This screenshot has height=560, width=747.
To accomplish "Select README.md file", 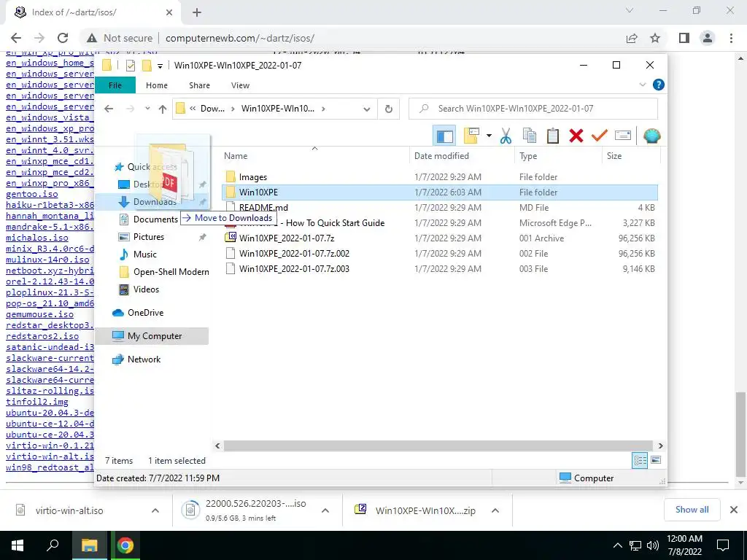I will tap(440, 208).
